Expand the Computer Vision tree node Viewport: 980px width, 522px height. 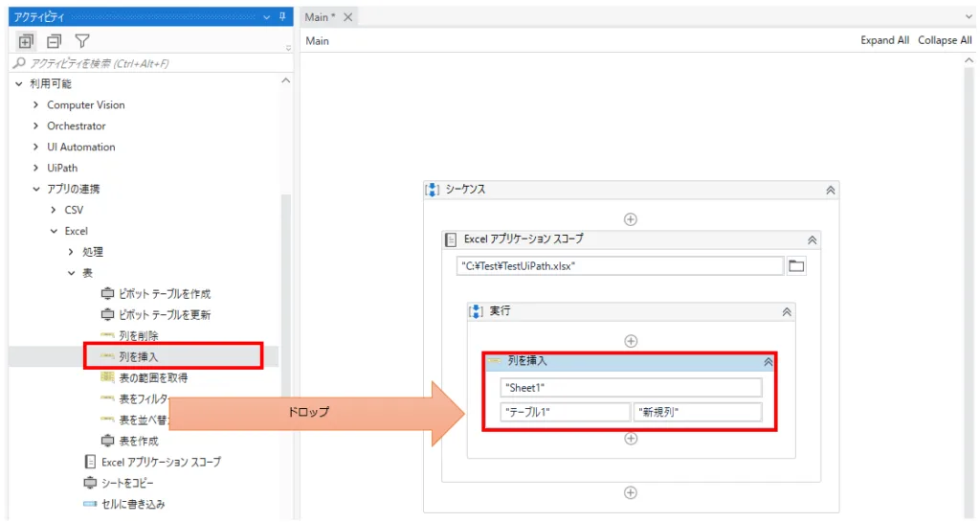coord(36,105)
